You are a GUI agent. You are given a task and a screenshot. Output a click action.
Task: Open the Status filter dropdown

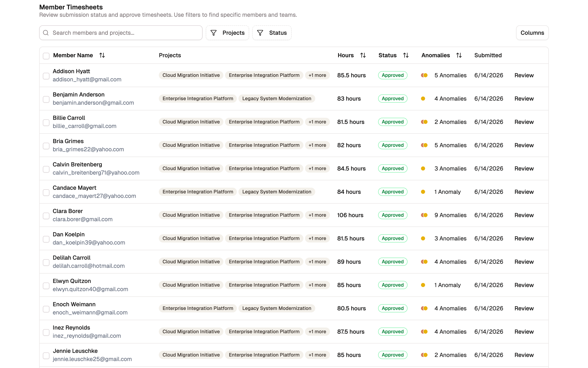tap(272, 33)
